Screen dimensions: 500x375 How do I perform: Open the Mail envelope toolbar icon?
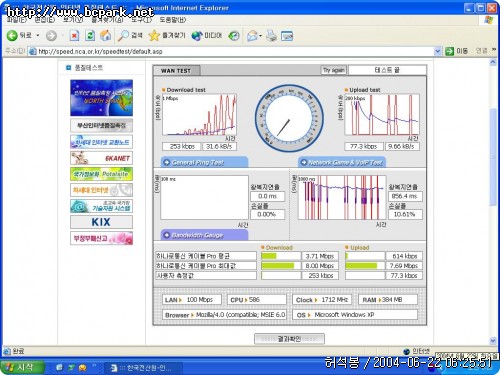(x=252, y=36)
